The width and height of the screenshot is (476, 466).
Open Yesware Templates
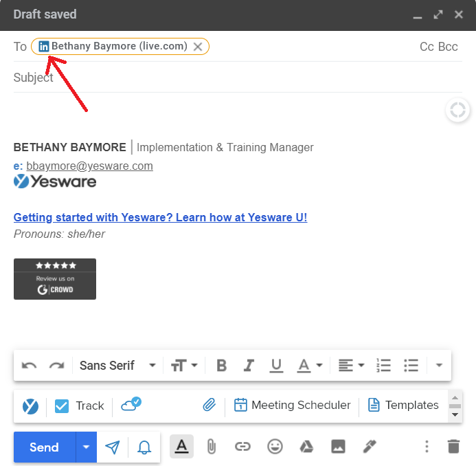[x=403, y=406]
